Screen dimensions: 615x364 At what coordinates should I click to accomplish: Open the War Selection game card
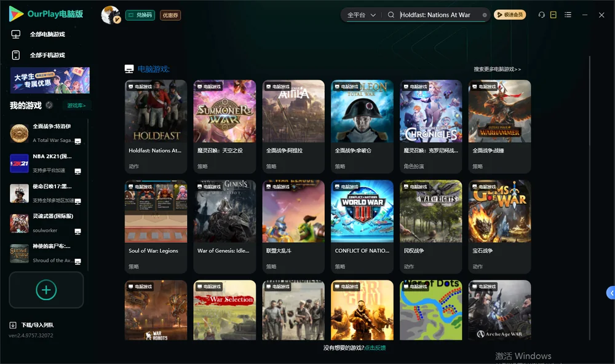click(224, 310)
